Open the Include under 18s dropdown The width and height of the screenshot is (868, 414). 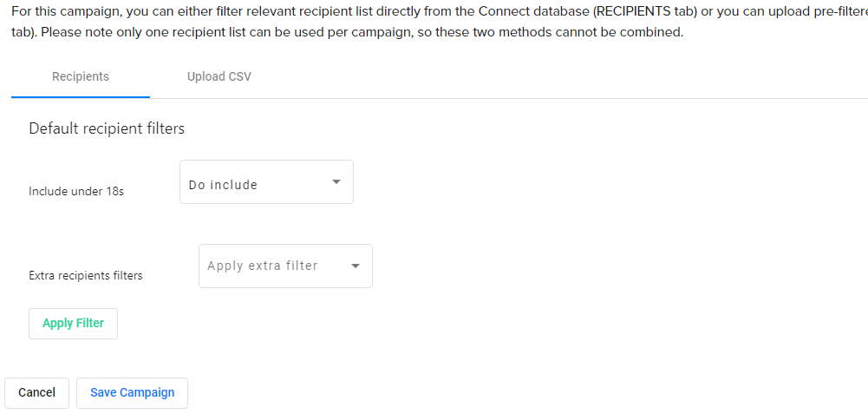pyautogui.click(x=266, y=182)
